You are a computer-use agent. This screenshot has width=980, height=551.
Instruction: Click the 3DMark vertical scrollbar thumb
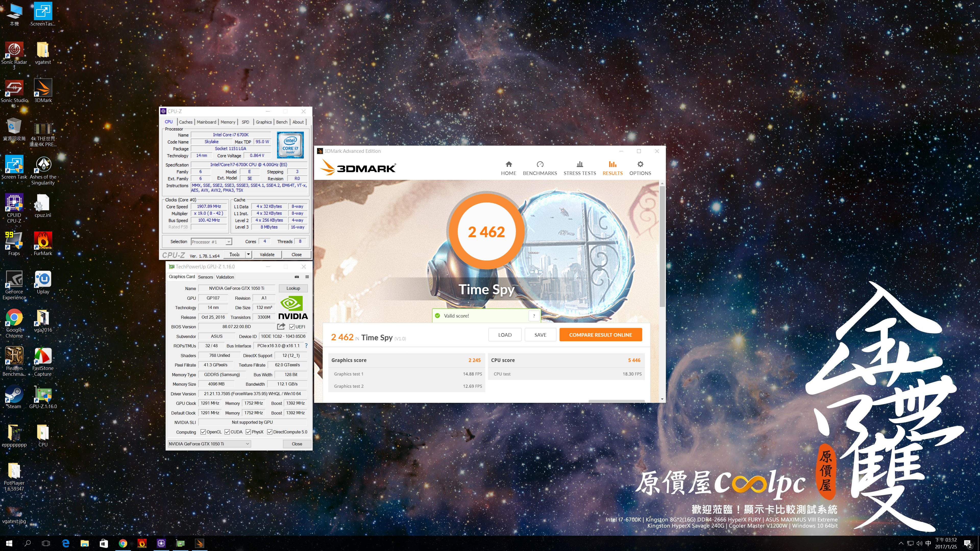click(662, 246)
